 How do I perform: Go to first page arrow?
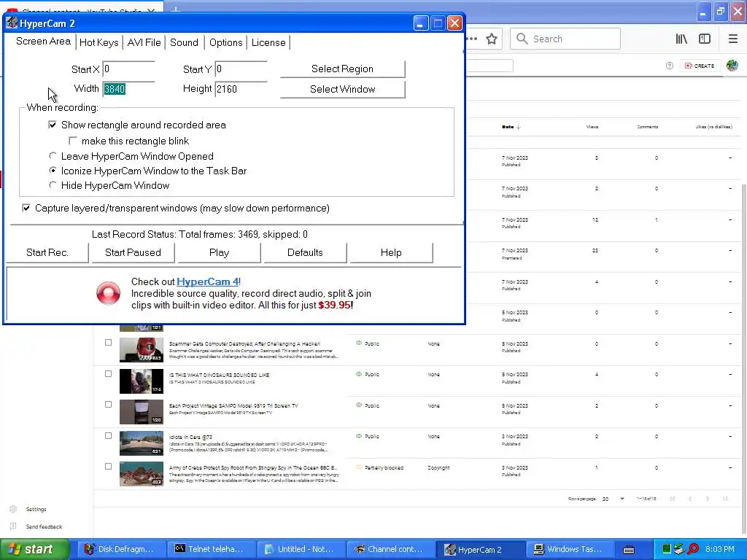pyautogui.click(x=672, y=499)
